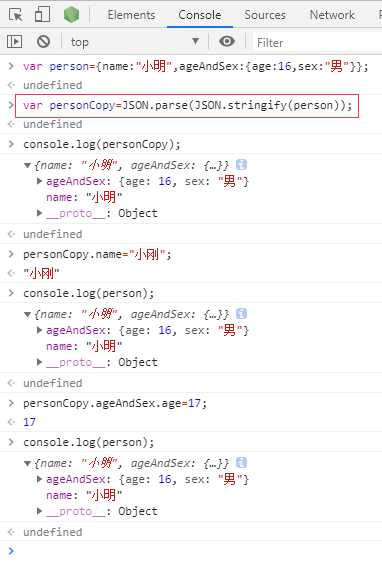Open the Node.js dedicated DevTools icon

click(71, 15)
